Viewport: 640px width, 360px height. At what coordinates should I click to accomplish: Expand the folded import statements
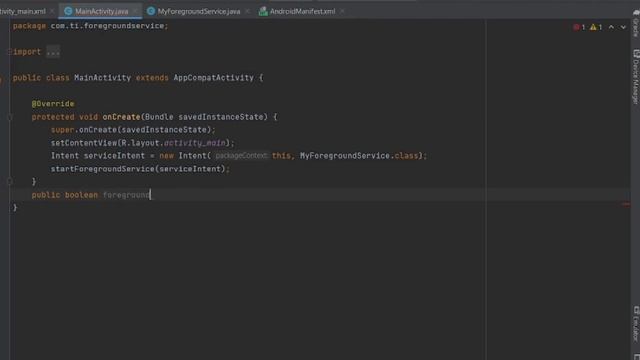pos(10,52)
